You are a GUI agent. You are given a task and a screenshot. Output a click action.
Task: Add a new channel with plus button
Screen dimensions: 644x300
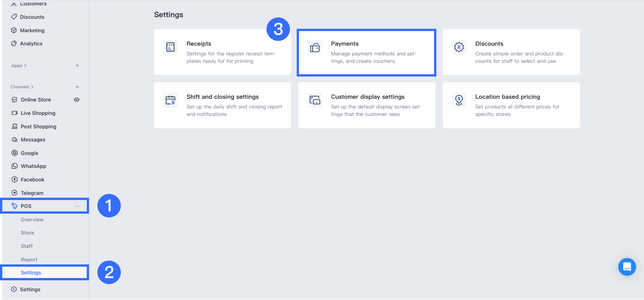coord(77,87)
